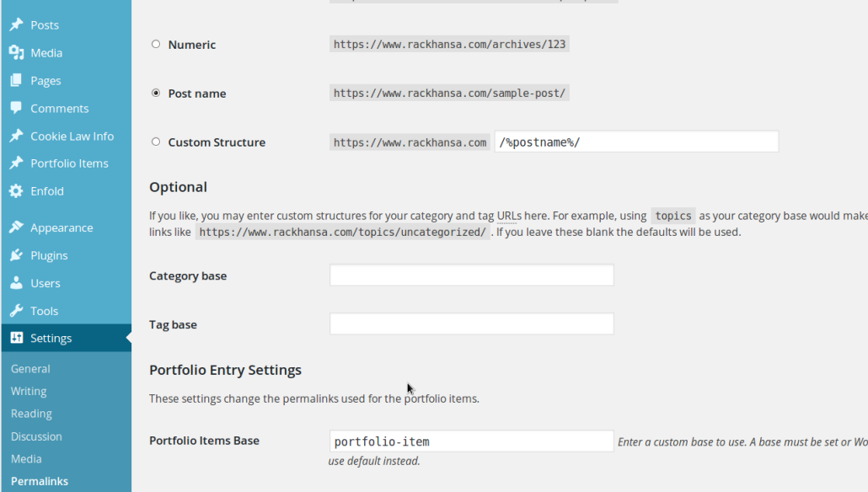Select the Numeric permalink radio button
Screen dimensions: 868x492
coord(156,45)
